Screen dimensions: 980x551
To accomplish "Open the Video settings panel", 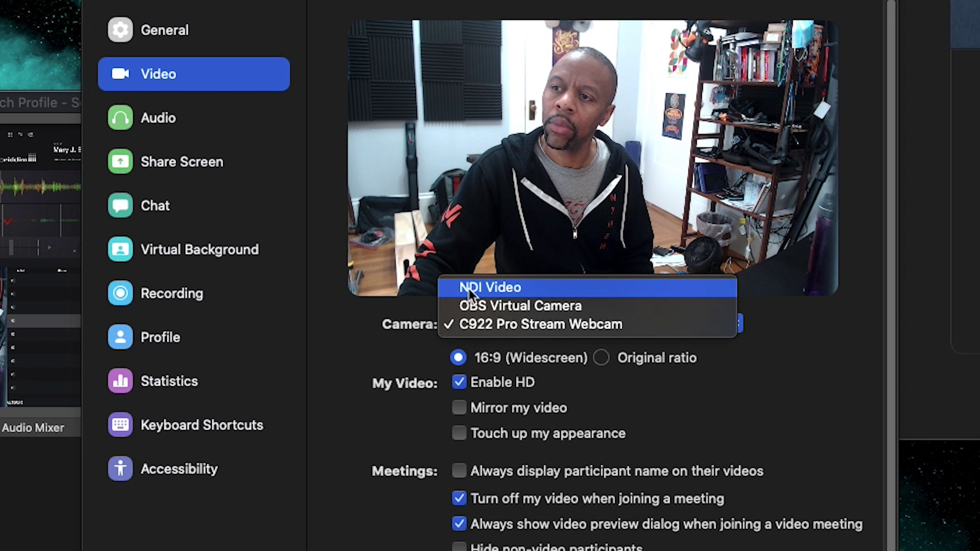I will click(x=193, y=73).
